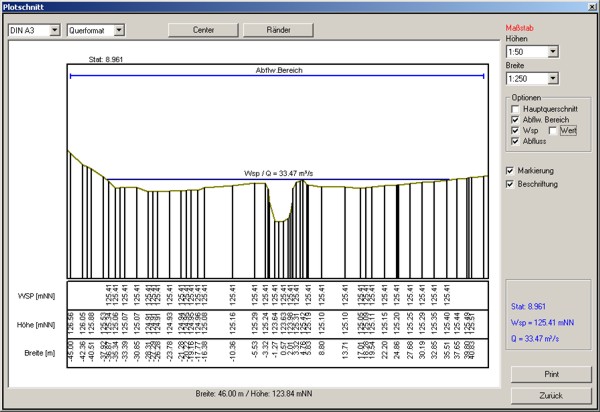Viewport: 600px width, 412px height.
Task: Toggle the Beschriftung checkbox
Action: coord(512,184)
